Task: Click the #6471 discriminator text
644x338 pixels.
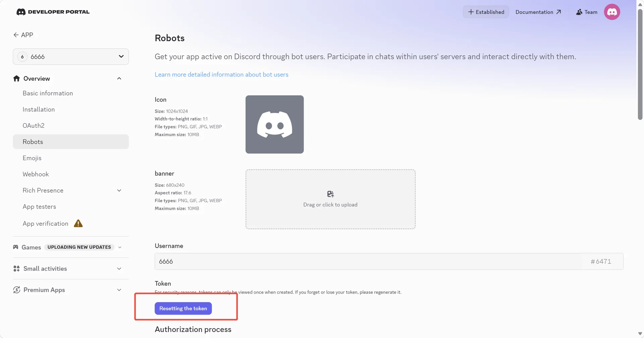Action: [601, 262]
